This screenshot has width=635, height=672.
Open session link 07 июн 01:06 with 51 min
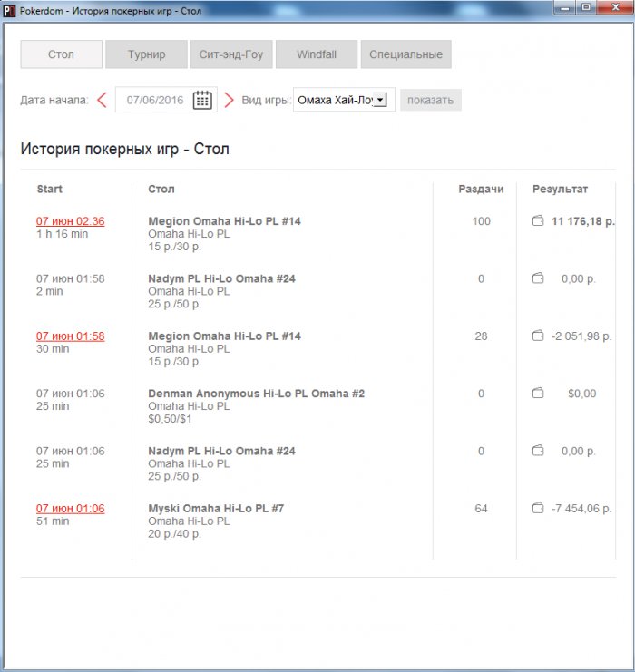click(71, 508)
